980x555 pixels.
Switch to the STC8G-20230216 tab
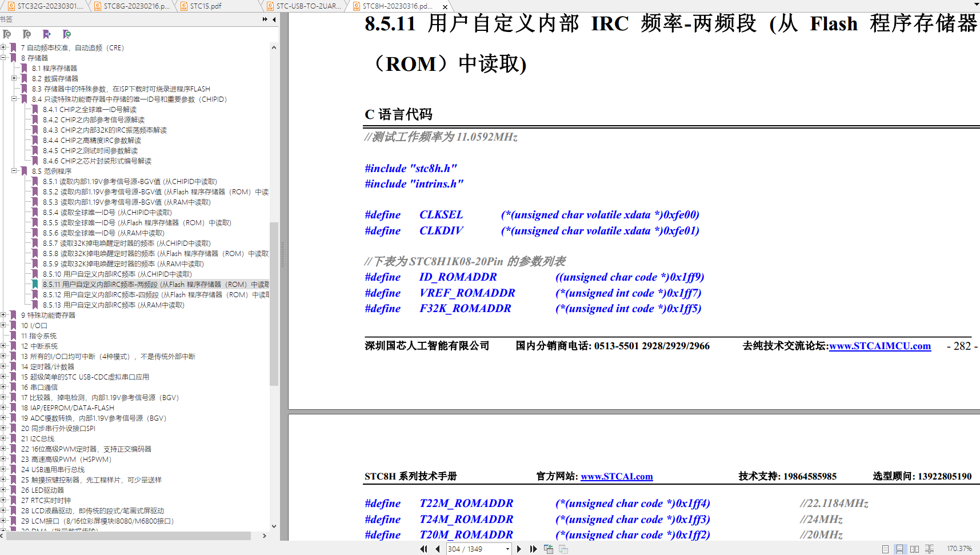tap(131, 6)
